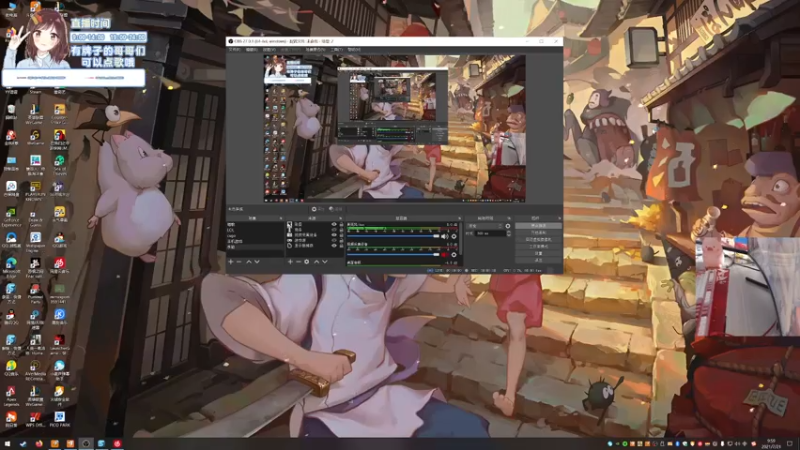Image resolution: width=800 pixels, height=450 pixels.
Task: Remove selected source with the minus icon in Sources panel
Action: (298, 262)
